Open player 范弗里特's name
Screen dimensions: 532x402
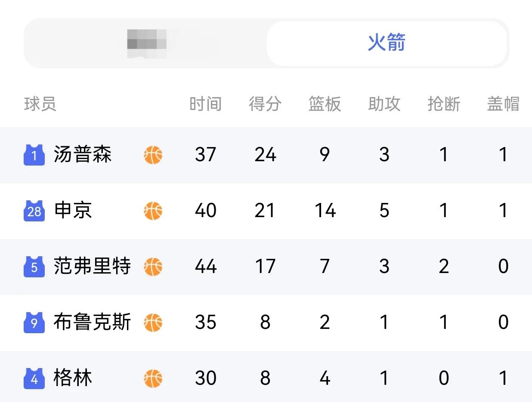pyautogui.click(x=92, y=267)
